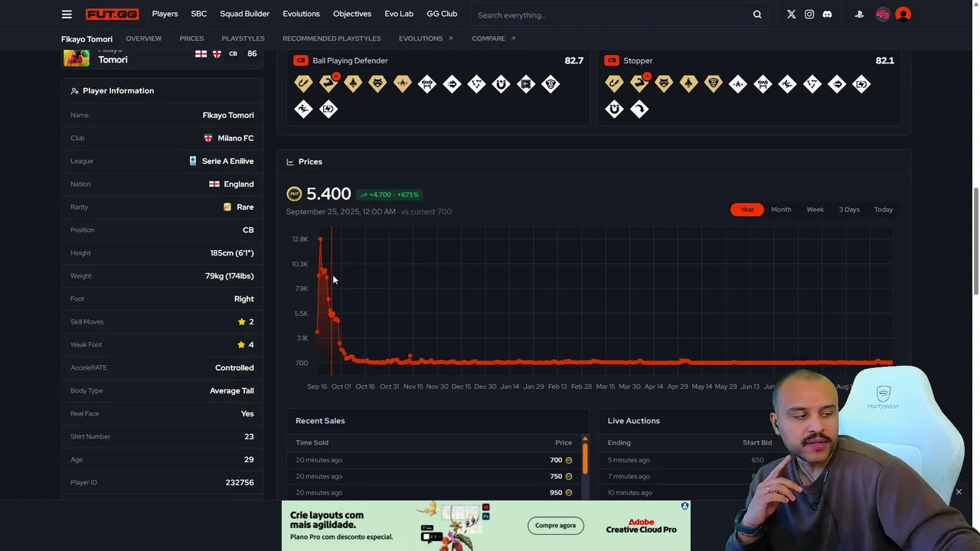Click raccoon-mask playstyle icon in Stopper card

point(664,83)
